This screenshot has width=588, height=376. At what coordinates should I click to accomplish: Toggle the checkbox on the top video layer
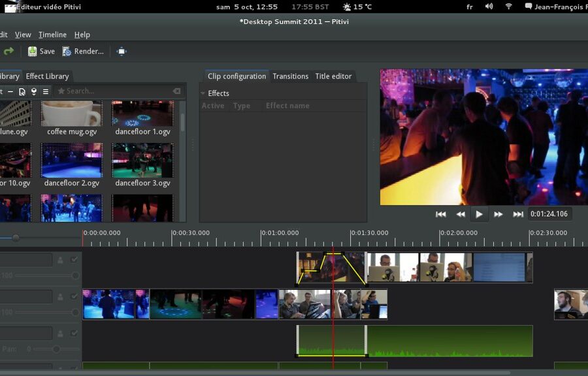pos(73,260)
